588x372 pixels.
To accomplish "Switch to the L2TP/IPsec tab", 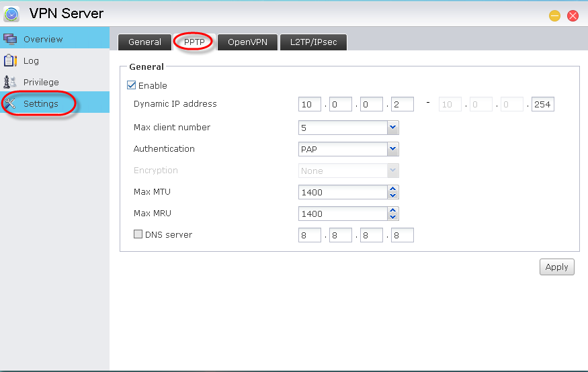I will coord(314,42).
